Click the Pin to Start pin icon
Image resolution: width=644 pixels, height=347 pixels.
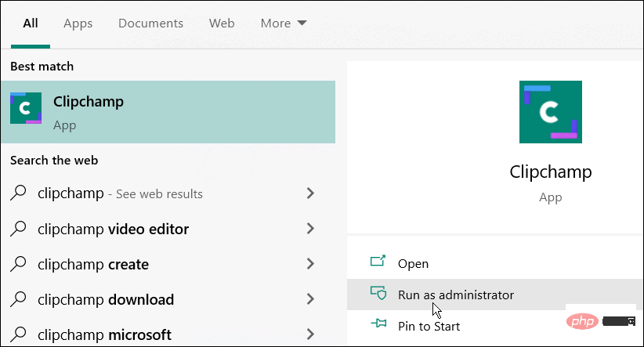click(378, 324)
